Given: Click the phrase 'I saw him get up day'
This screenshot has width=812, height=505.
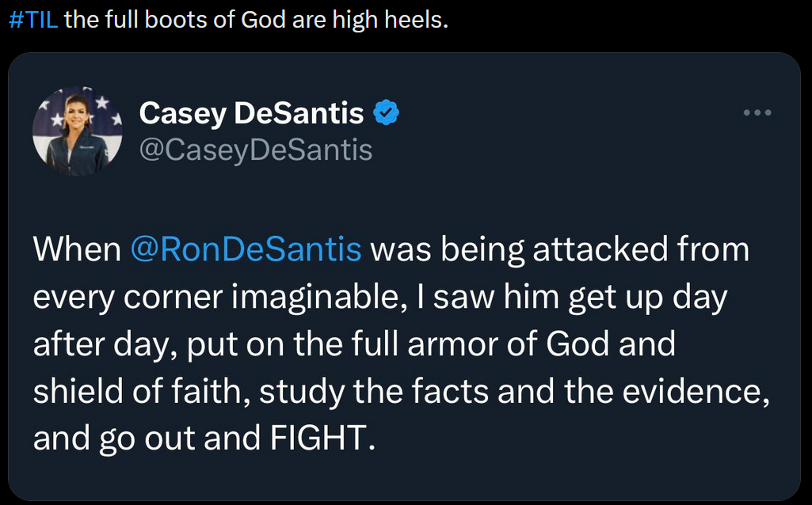Looking at the screenshot, I should click(580, 298).
